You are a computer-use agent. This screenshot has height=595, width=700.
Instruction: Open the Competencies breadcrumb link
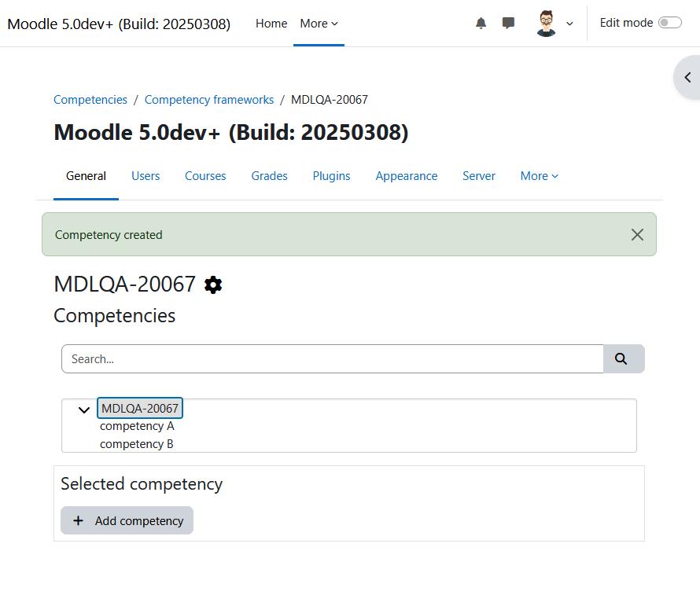[x=90, y=100]
